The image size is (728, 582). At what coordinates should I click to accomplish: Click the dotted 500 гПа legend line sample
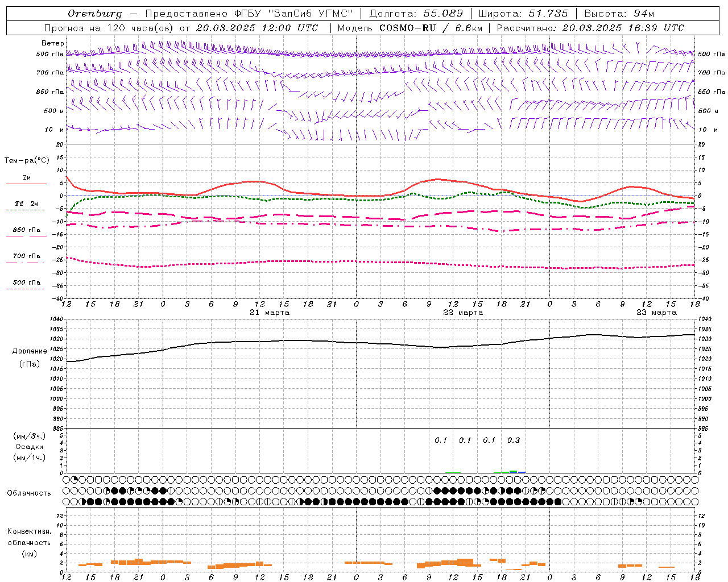[x=25, y=289]
